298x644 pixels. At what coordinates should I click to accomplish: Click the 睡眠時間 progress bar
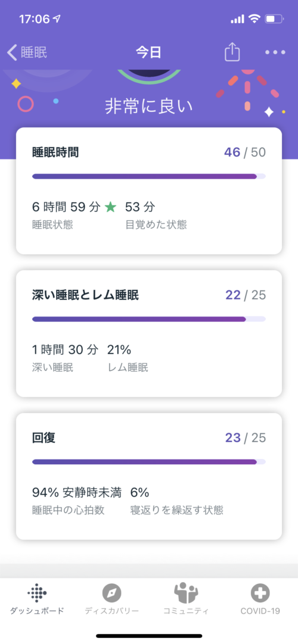click(149, 176)
